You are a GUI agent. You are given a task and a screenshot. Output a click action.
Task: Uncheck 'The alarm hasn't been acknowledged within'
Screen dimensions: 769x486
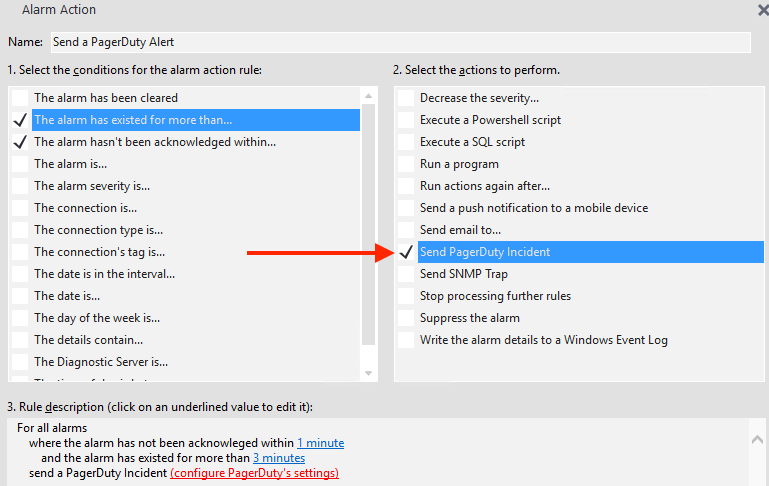pos(20,142)
